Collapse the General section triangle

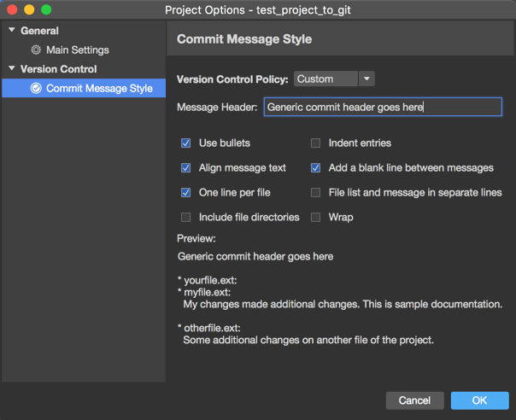(12, 30)
